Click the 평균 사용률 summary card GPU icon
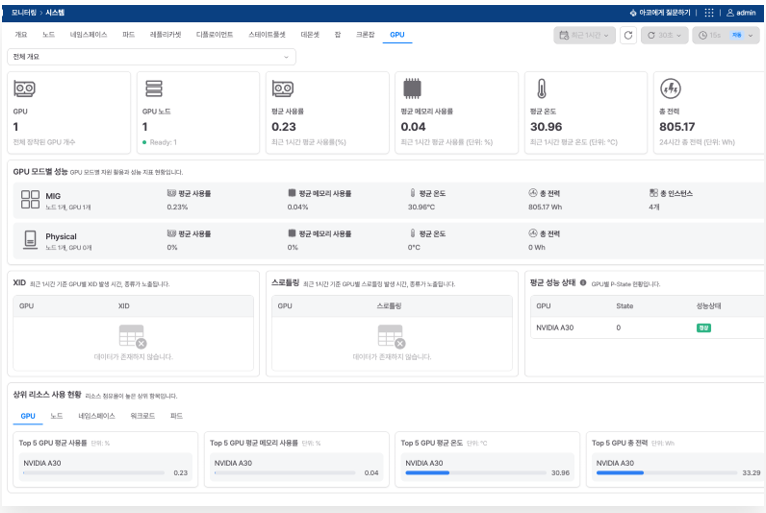Viewport: 766px width, 513px height. coord(283,88)
